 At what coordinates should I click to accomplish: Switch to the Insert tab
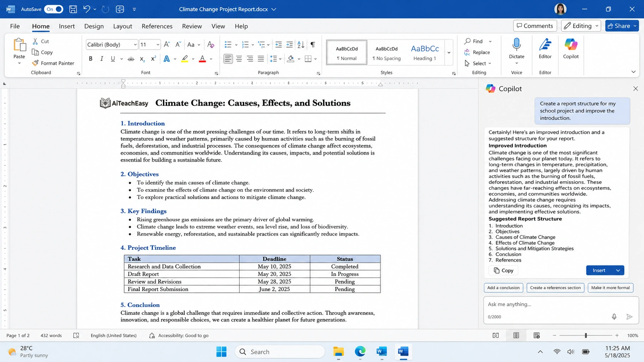(67, 26)
